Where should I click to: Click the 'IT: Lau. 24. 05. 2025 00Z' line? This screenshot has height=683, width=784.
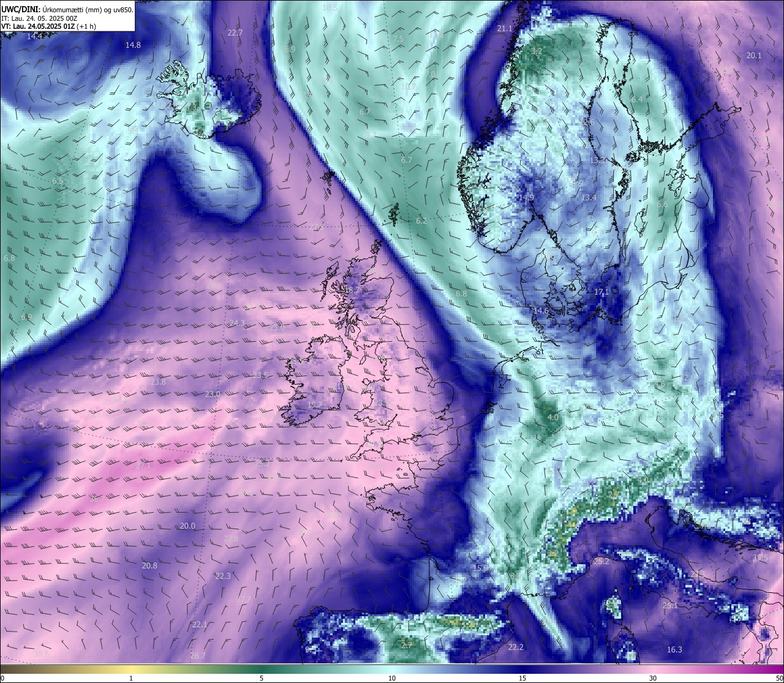click(x=39, y=18)
